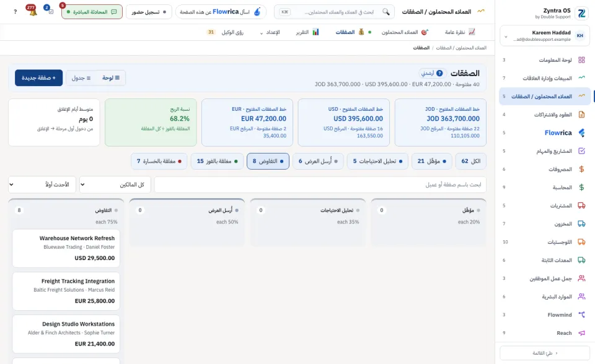The height and width of the screenshot is (364, 595).
Task: Click تسجيل حضور button
Action: [149, 12]
